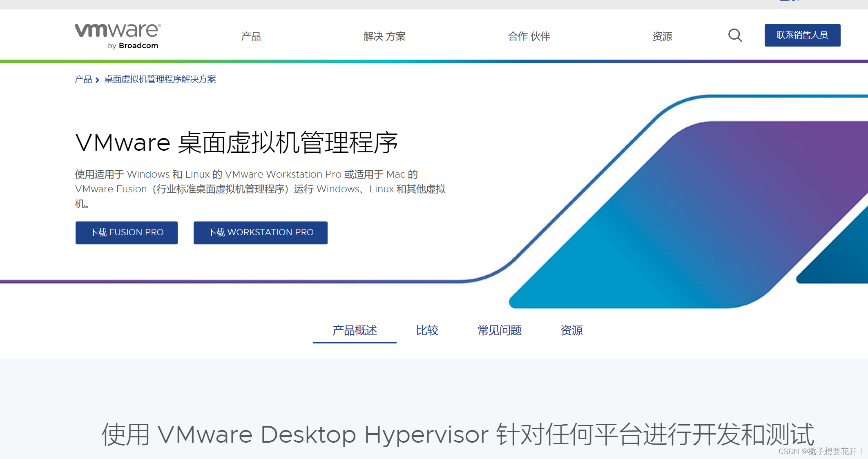Click the breadcrumb chevron arrow
The image size is (868, 459).
pyautogui.click(x=97, y=80)
